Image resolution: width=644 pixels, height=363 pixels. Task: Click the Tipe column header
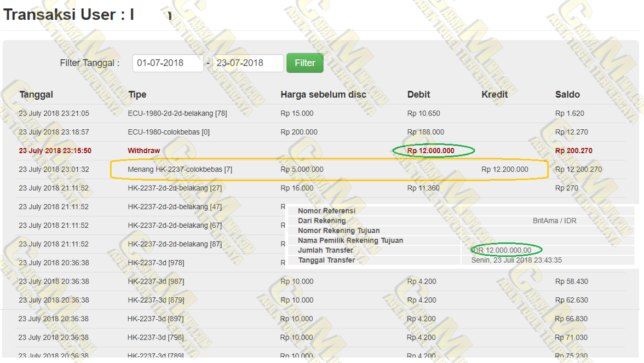point(137,95)
